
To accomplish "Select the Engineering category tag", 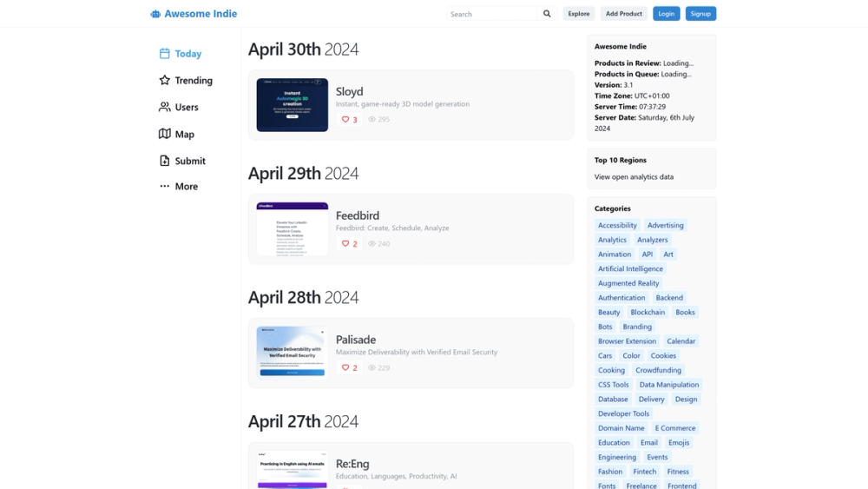I will (x=616, y=457).
